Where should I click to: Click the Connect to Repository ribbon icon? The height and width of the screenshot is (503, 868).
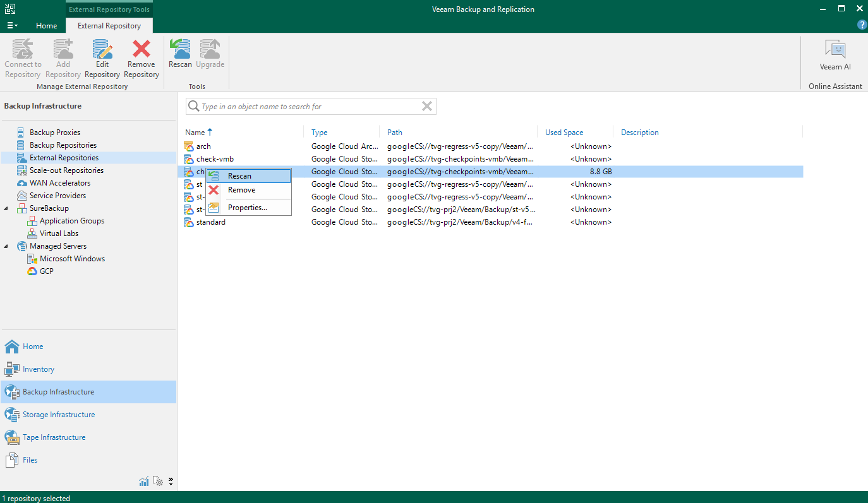23,49
